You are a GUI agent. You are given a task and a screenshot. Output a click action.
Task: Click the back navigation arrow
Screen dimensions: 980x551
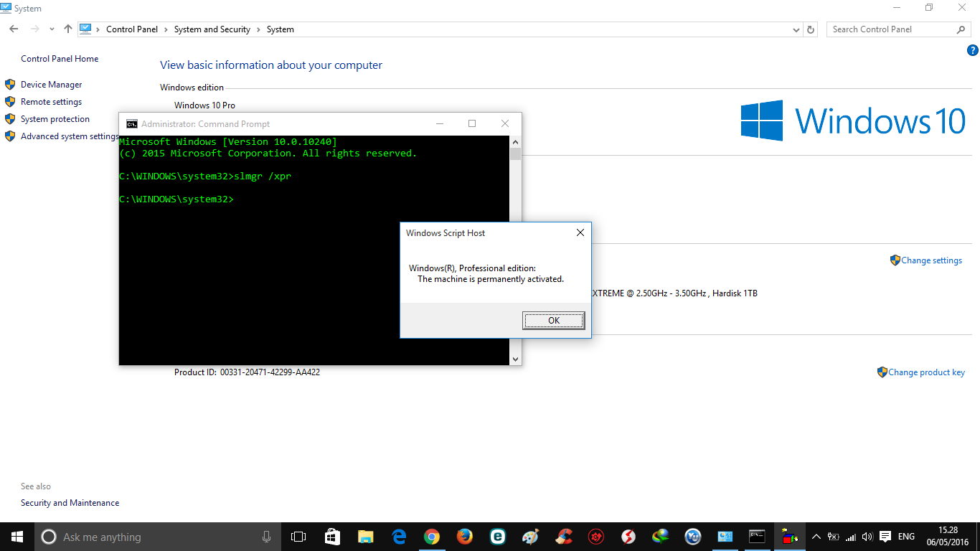click(x=14, y=29)
